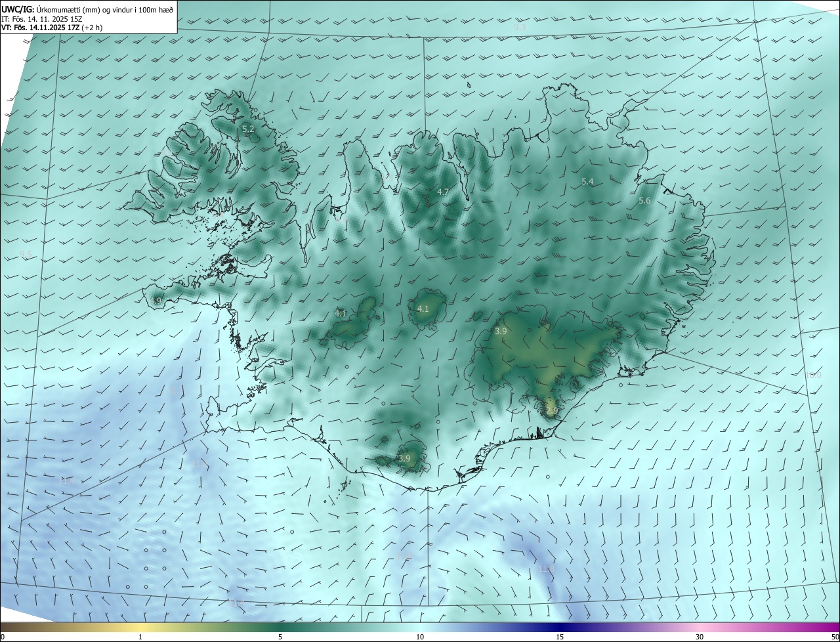Click the 3.9 label on Mýrdalsjökull glacier

coord(404,458)
